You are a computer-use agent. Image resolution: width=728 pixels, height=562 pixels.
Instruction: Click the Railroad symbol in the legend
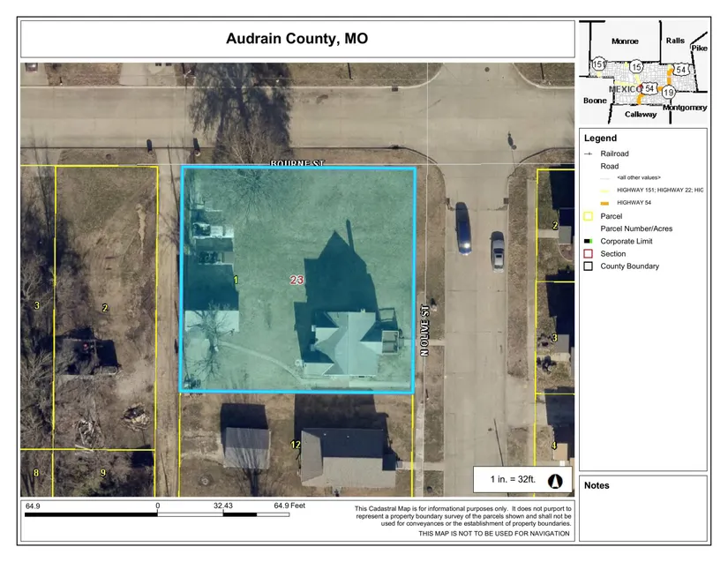(589, 154)
